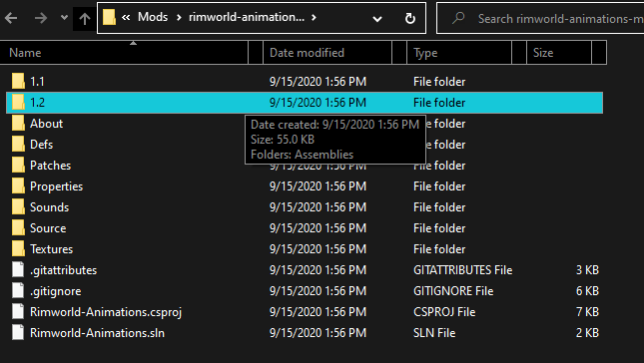The width and height of the screenshot is (644, 363).
Task: Click the 1.2 folder name
Action: (x=37, y=103)
